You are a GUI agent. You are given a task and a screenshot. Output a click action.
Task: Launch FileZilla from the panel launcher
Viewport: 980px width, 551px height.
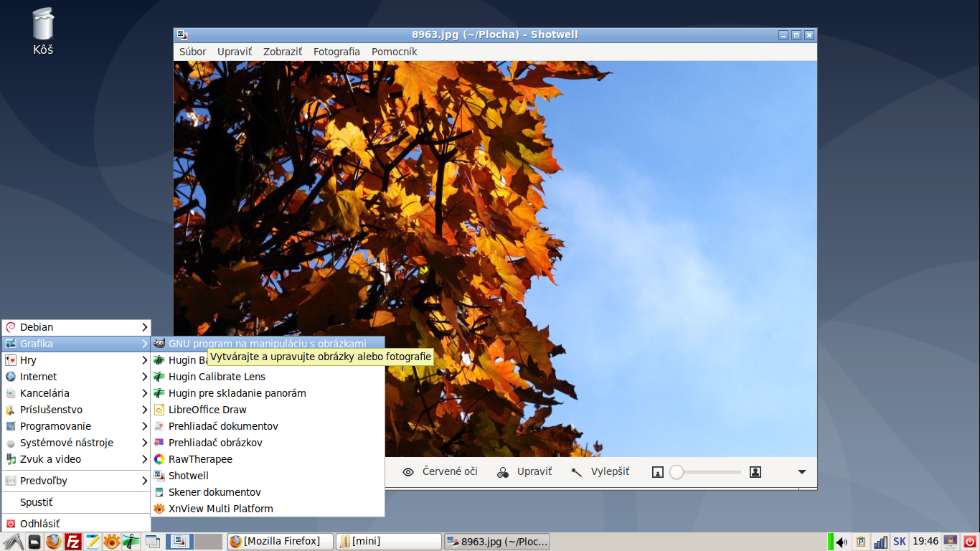[x=73, y=542]
